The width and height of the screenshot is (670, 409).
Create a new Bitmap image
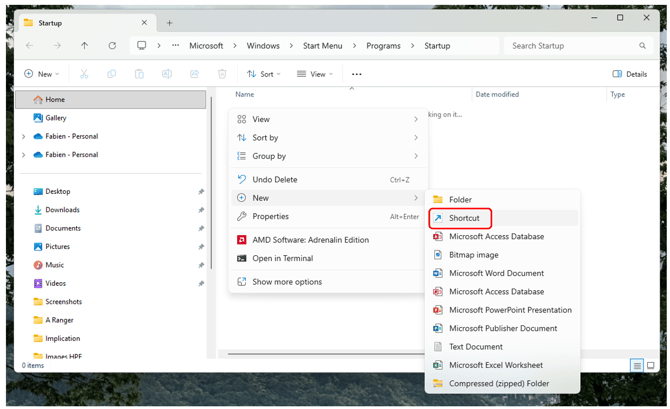pos(502,255)
